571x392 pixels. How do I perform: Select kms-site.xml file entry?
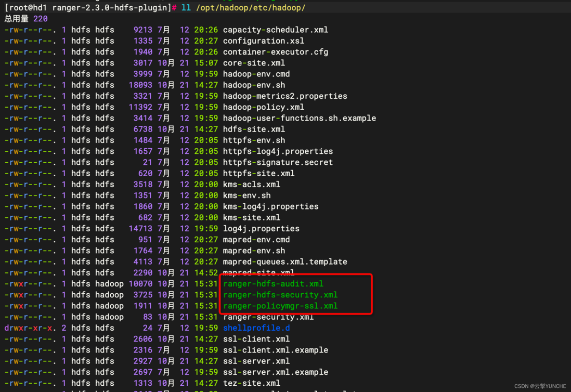pos(252,217)
